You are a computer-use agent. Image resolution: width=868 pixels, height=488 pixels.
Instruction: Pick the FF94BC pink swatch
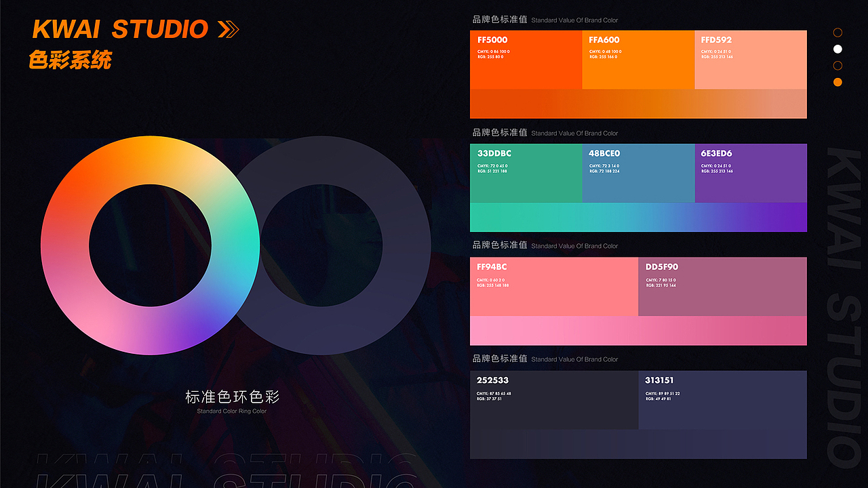click(554, 287)
